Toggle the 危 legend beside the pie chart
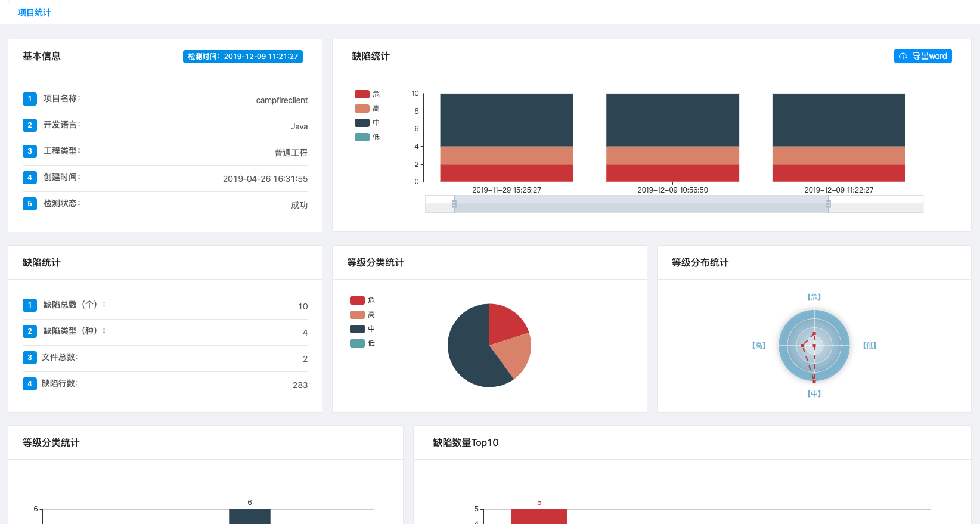The image size is (980, 524). [362, 300]
